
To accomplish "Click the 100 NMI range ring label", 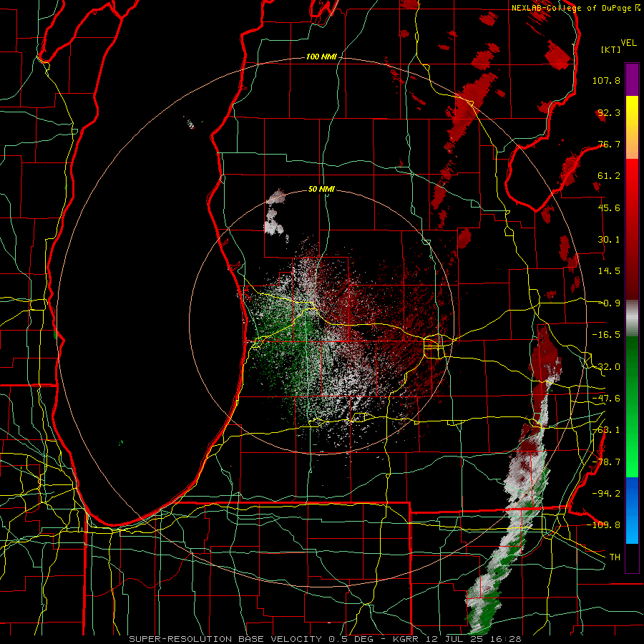I will [x=321, y=57].
